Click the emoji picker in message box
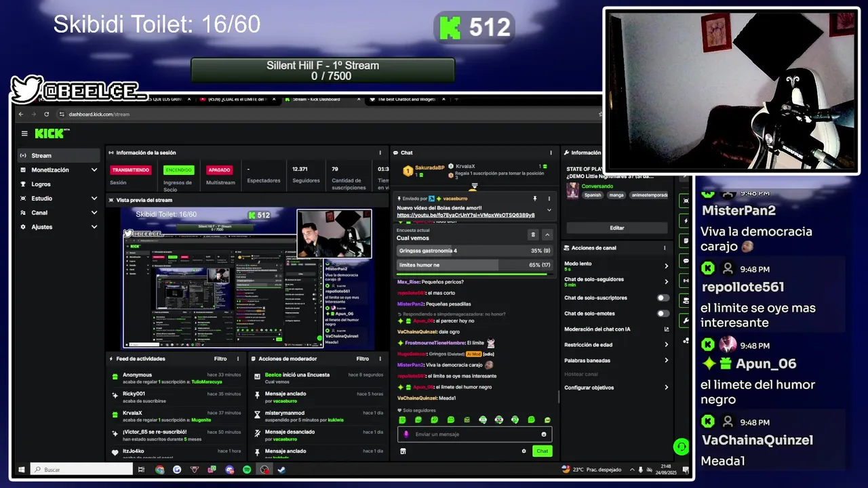 click(x=544, y=434)
